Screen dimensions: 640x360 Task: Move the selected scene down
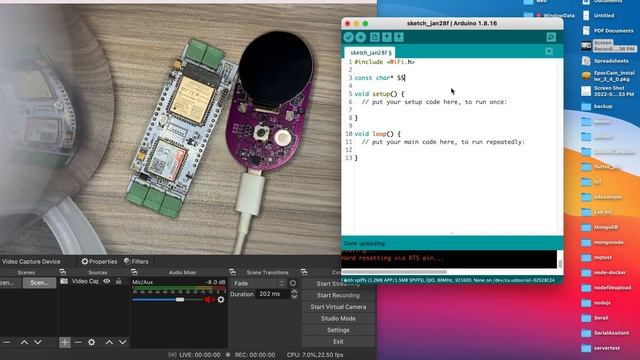pos(38,342)
